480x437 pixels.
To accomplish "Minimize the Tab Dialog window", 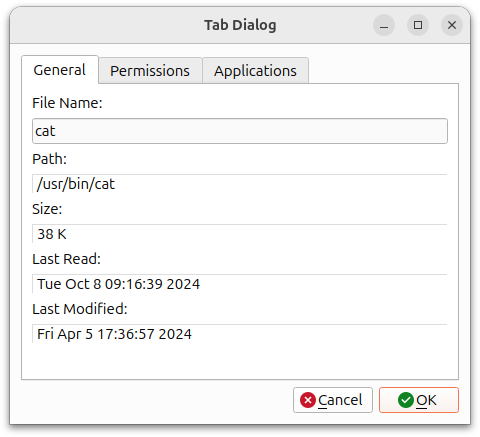I will (384, 25).
